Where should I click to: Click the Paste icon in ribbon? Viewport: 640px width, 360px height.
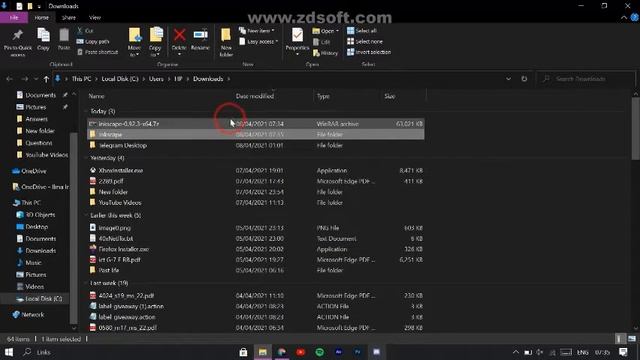click(64, 40)
